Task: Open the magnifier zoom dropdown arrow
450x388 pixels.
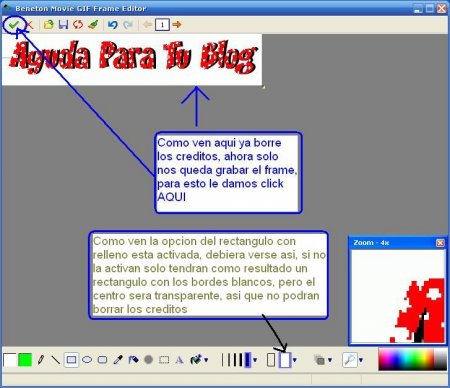Action: tap(361, 360)
